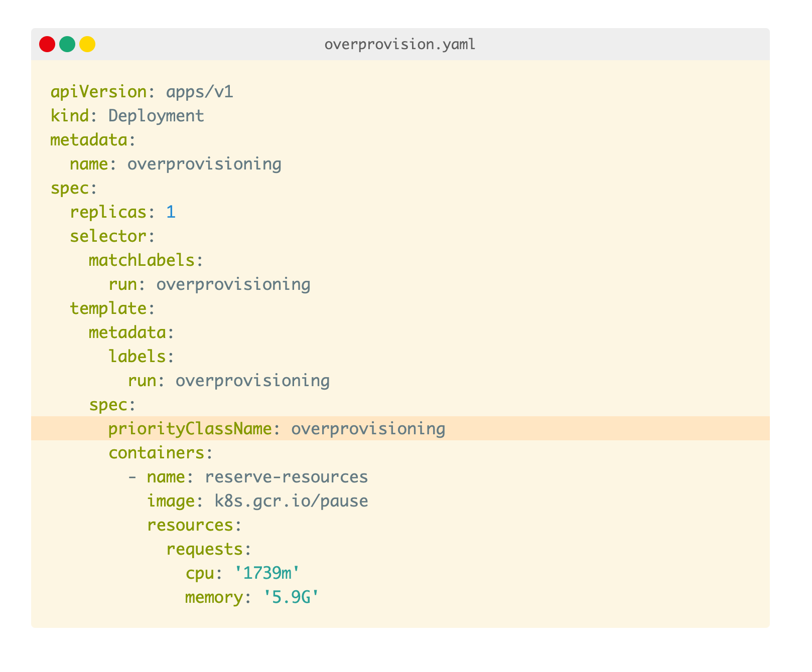Click the k8s.gcr.io/pause image value
The width and height of the screenshot is (812, 672).
(x=291, y=501)
